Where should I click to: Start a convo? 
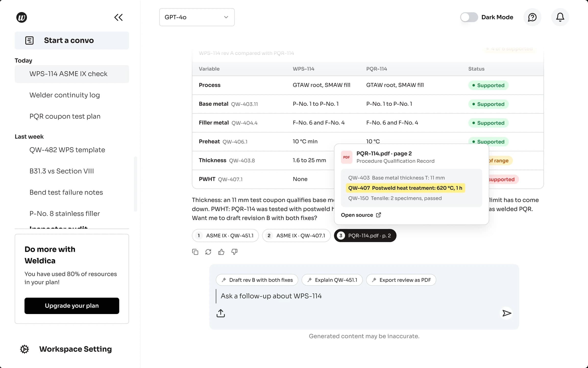point(72,40)
